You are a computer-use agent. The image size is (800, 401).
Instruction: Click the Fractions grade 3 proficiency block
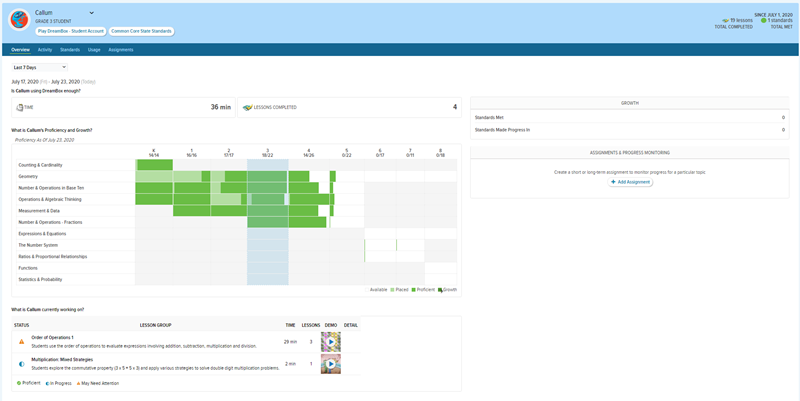(267, 222)
